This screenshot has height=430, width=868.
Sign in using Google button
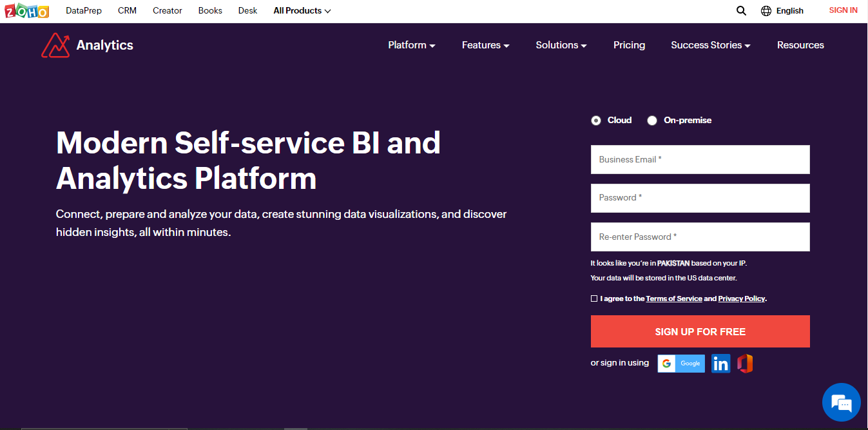tap(681, 364)
